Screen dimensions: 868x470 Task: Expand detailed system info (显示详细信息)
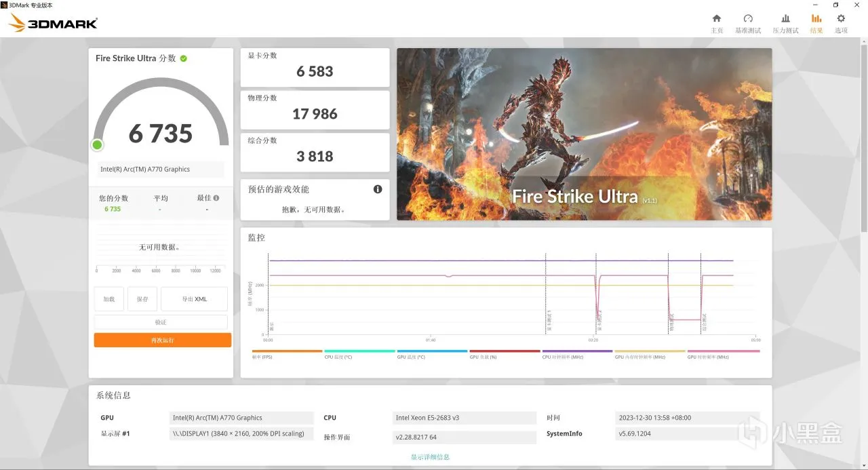[x=430, y=457]
